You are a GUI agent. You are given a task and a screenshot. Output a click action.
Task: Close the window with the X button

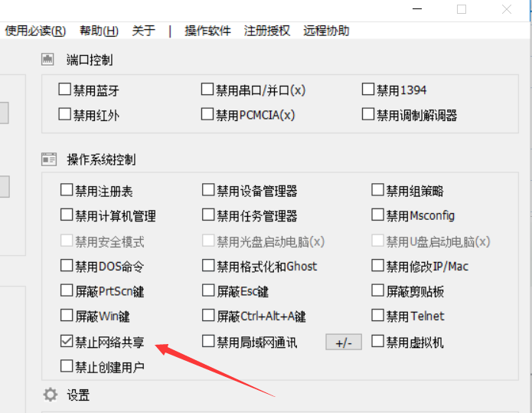[507, 9]
